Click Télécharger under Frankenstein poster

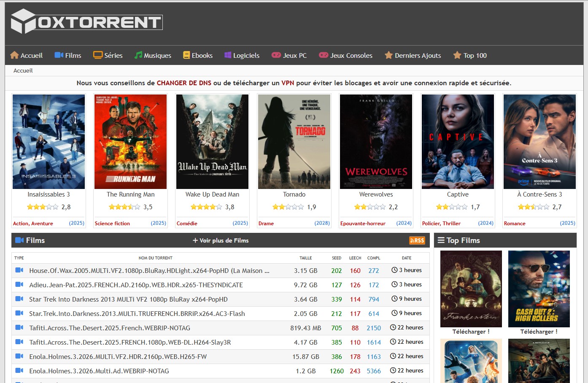[471, 332]
